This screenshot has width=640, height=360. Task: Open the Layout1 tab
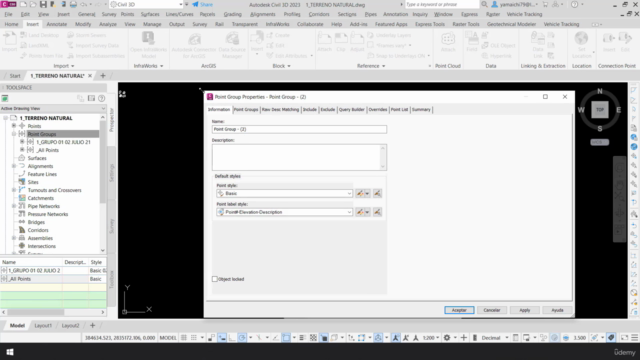(43, 326)
